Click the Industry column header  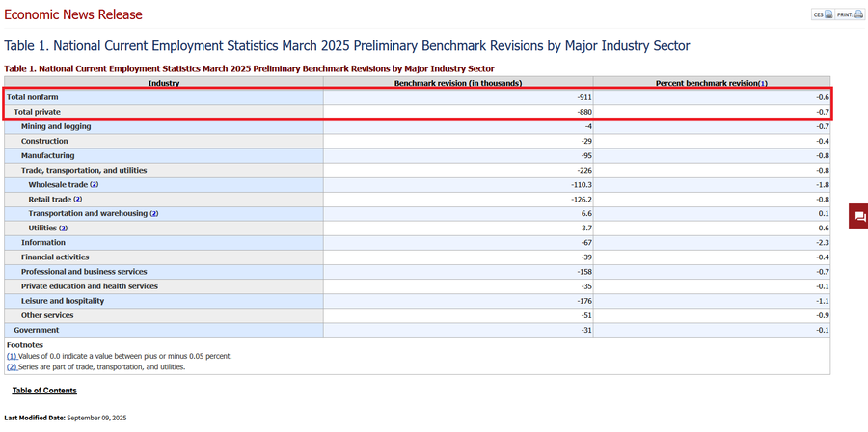coord(163,83)
